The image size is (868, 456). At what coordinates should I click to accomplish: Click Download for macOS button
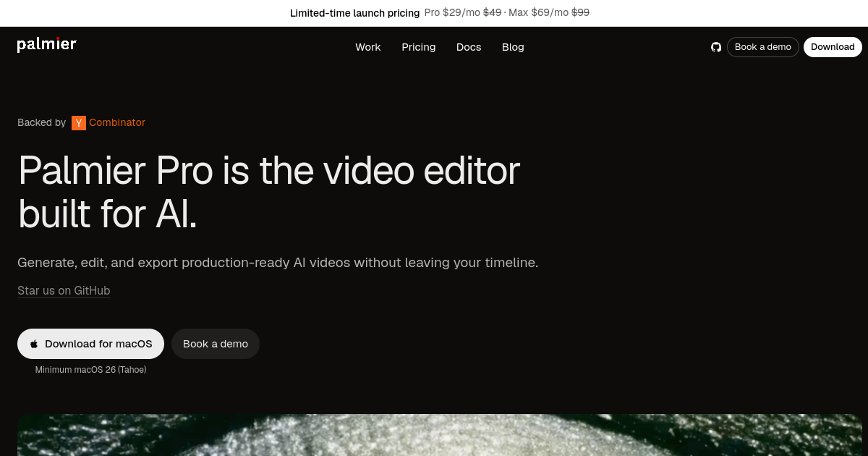90,344
